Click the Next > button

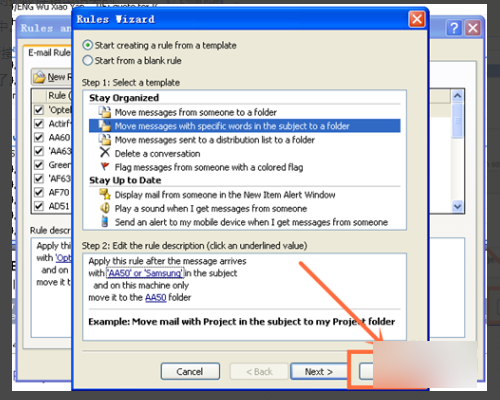coord(319,371)
